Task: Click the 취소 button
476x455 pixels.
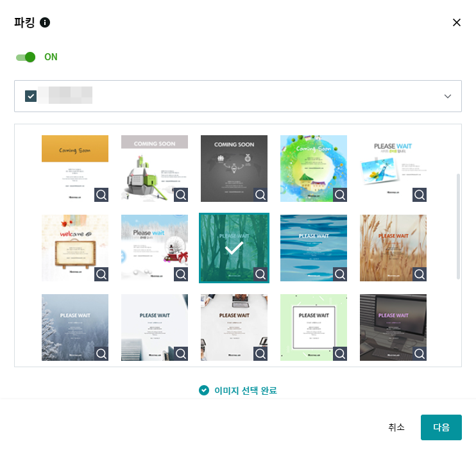Action: click(x=396, y=427)
